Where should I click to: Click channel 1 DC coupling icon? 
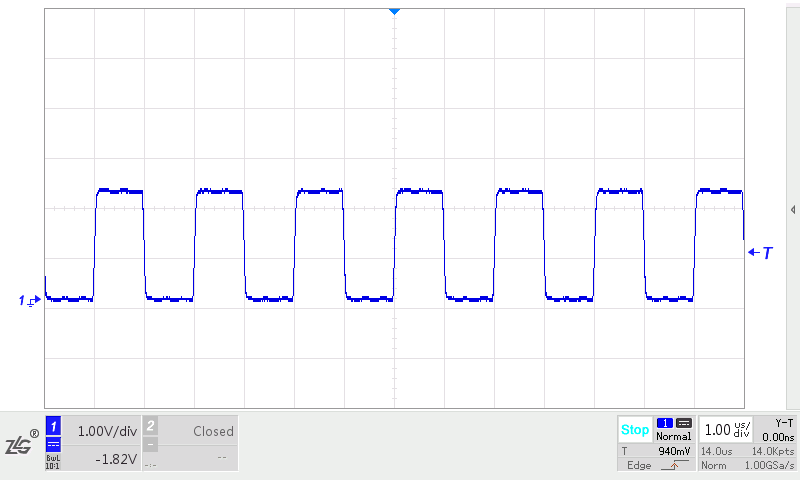[x=54, y=445]
